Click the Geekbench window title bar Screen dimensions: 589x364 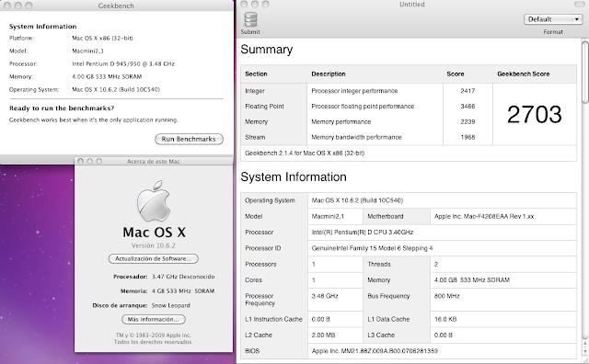coord(116,6)
